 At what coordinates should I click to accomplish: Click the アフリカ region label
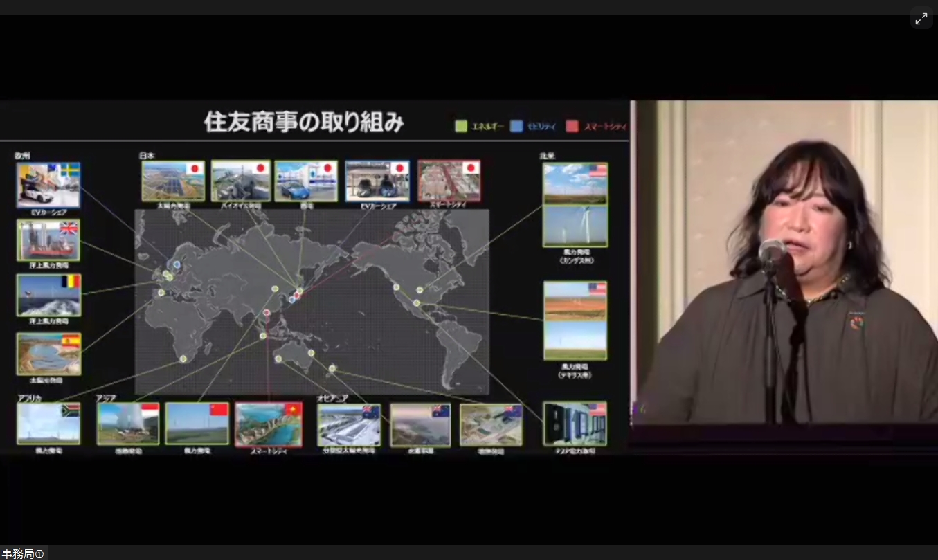[x=29, y=398]
